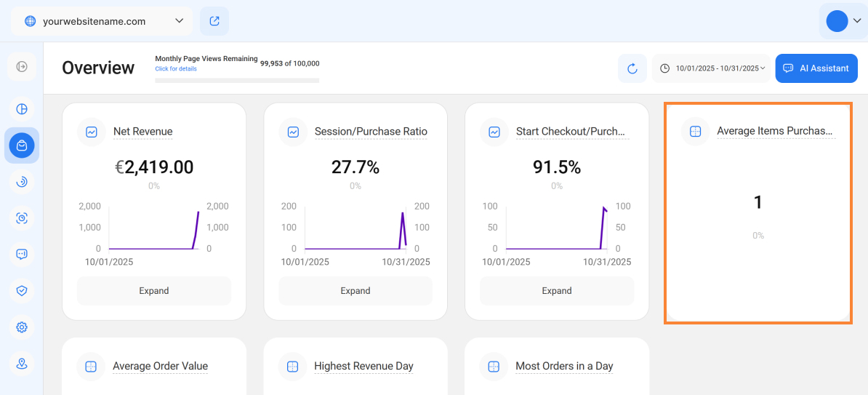Screen dimensions: 868x395
Task: Click the Average Order Value card title
Action: pos(160,366)
